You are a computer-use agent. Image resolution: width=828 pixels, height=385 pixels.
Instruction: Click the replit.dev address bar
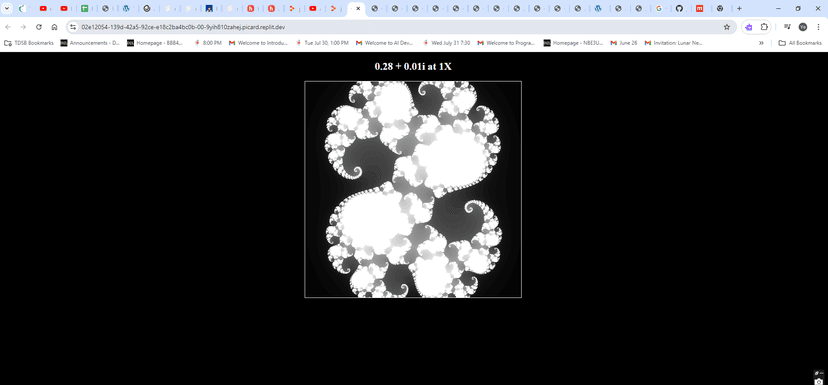pyautogui.click(x=396, y=27)
